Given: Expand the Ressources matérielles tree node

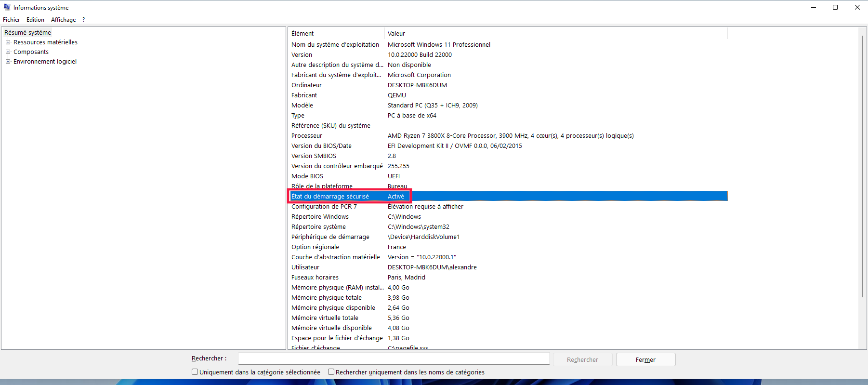Looking at the screenshot, I should [8, 42].
